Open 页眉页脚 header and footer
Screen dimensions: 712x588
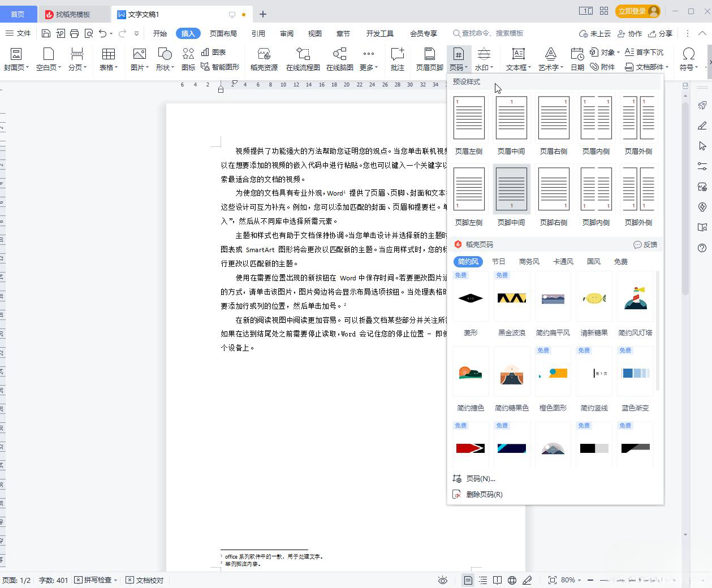coord(430,59)
